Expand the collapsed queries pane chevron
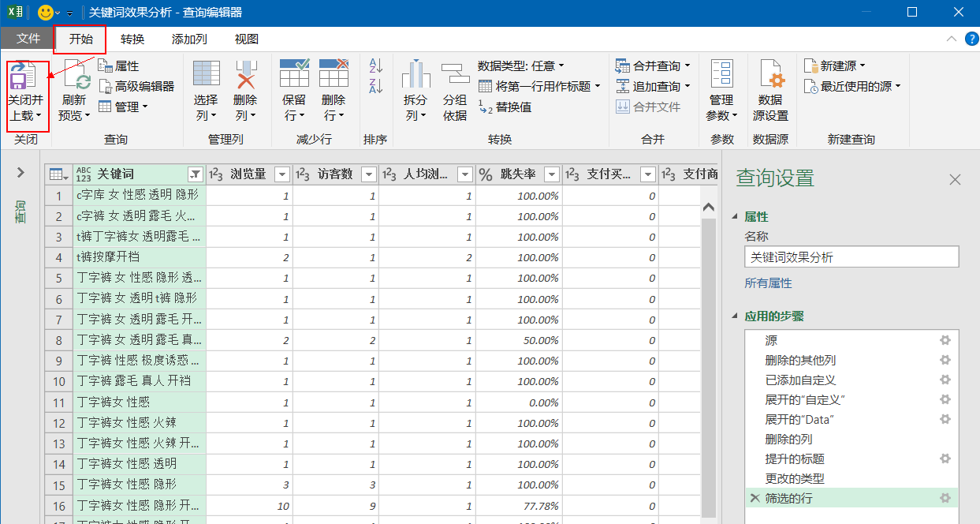The height and width of the screenshot is (524, 980). (x=21, y=173)
